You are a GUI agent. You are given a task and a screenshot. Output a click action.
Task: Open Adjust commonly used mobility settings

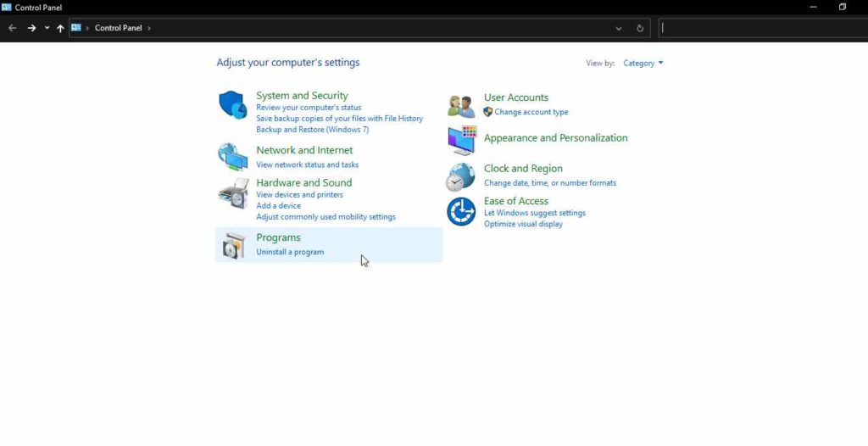pyautogui.click(x=325, y=216)
